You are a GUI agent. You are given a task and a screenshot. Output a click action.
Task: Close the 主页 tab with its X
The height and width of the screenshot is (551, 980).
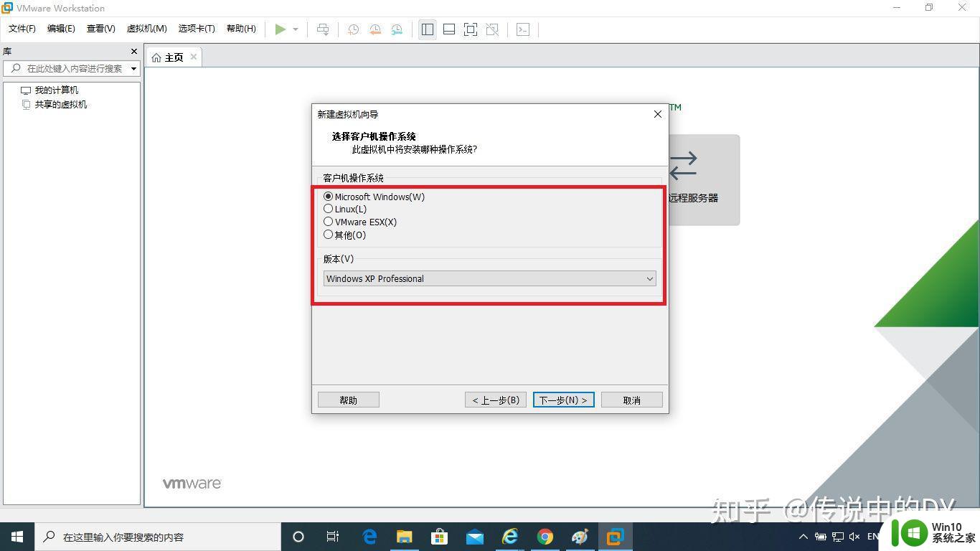194,57
